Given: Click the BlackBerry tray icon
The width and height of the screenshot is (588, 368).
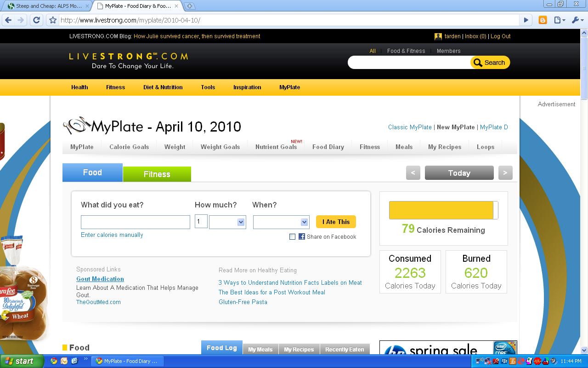Looking at the screenshot, I should click(x=504, y=361).
